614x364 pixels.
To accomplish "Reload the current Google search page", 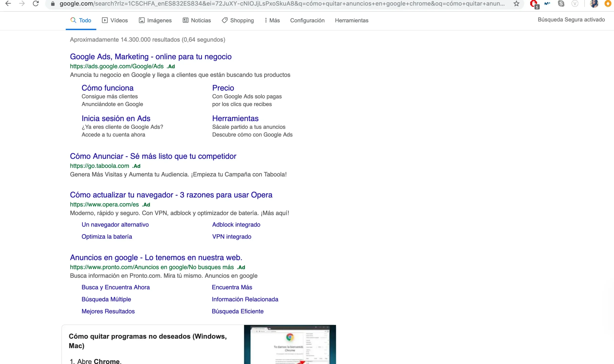I will (36, 3).
